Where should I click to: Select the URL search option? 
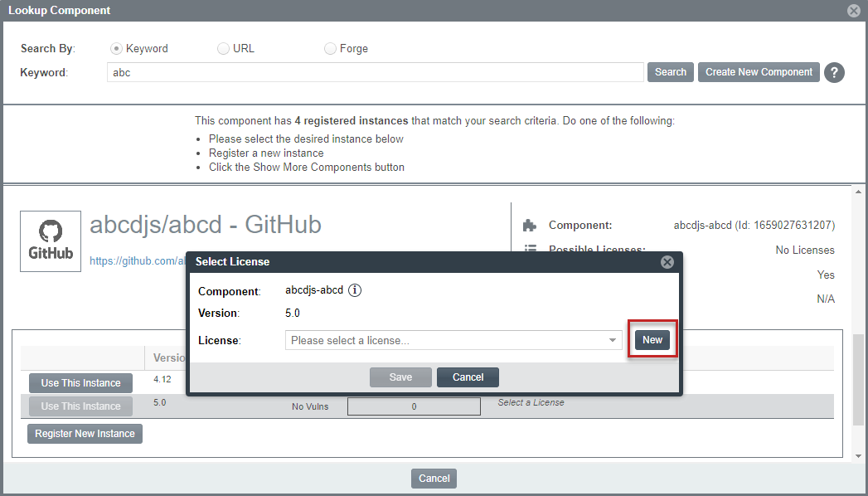point(223,49)
